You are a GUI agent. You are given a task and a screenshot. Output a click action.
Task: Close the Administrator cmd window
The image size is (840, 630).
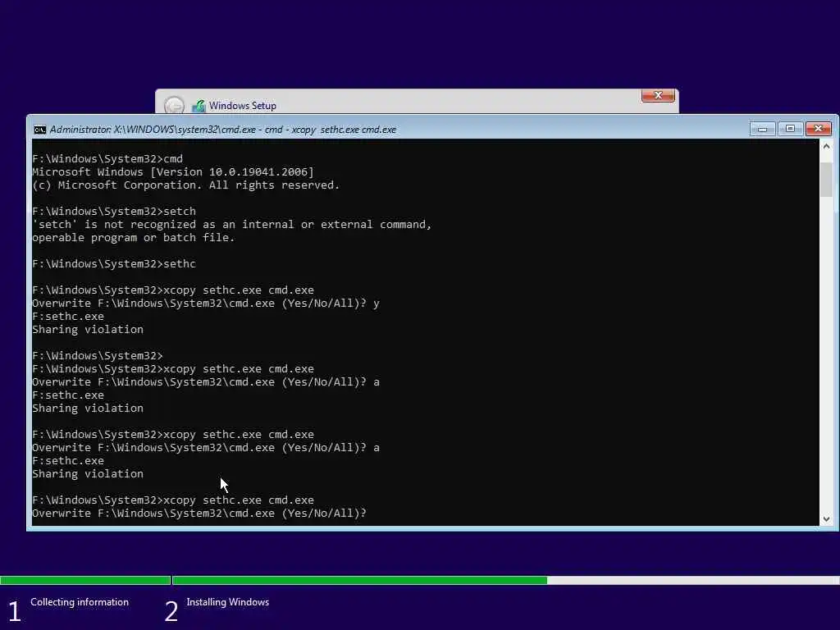[818, 129]
